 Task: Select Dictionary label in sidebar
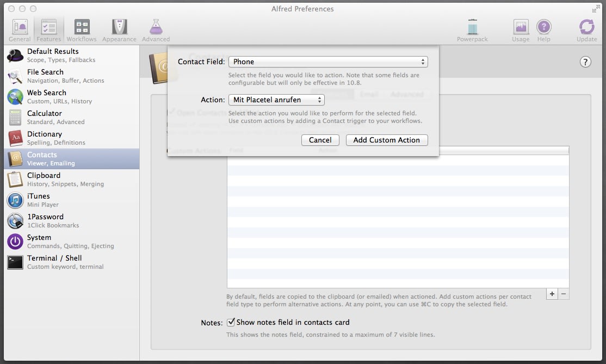tap(45, 134)
